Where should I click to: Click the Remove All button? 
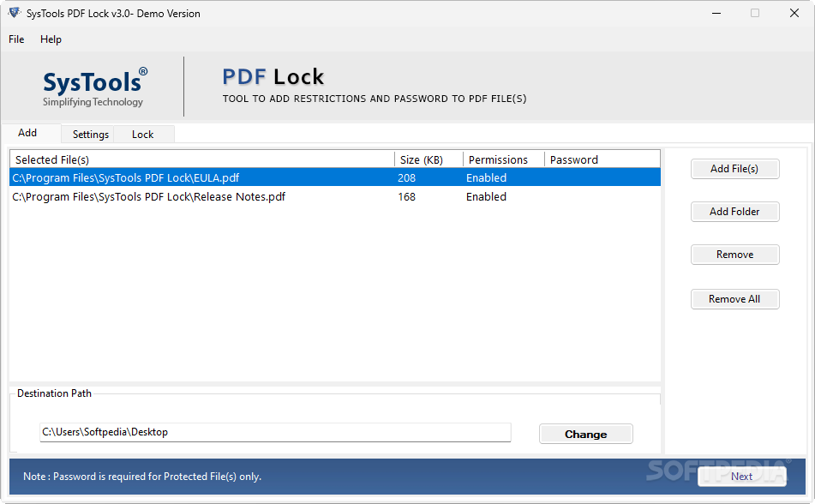[x=734, y=299]
